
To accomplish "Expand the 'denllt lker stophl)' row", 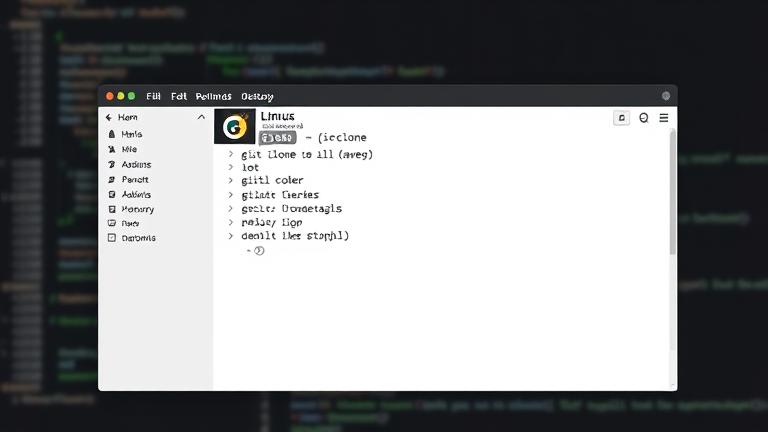I will click(x=231, y=236).
